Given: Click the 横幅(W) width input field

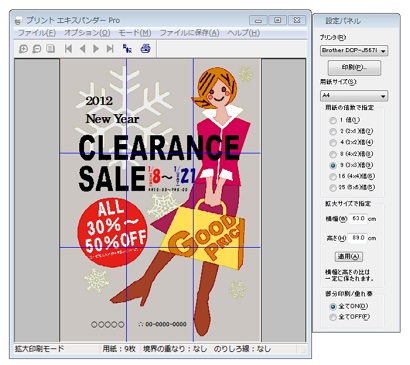Looking at the screenshot, I should [358, 219].
